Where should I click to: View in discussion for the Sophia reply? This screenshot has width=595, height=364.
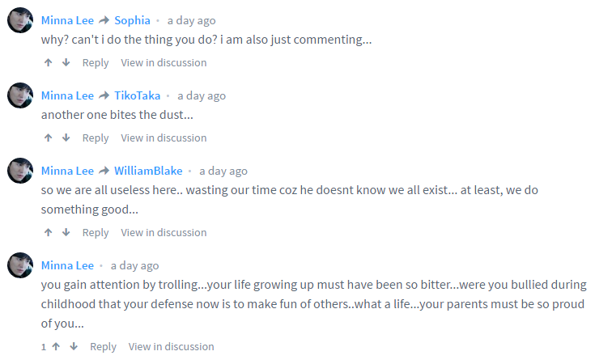(x=164, y=63)
